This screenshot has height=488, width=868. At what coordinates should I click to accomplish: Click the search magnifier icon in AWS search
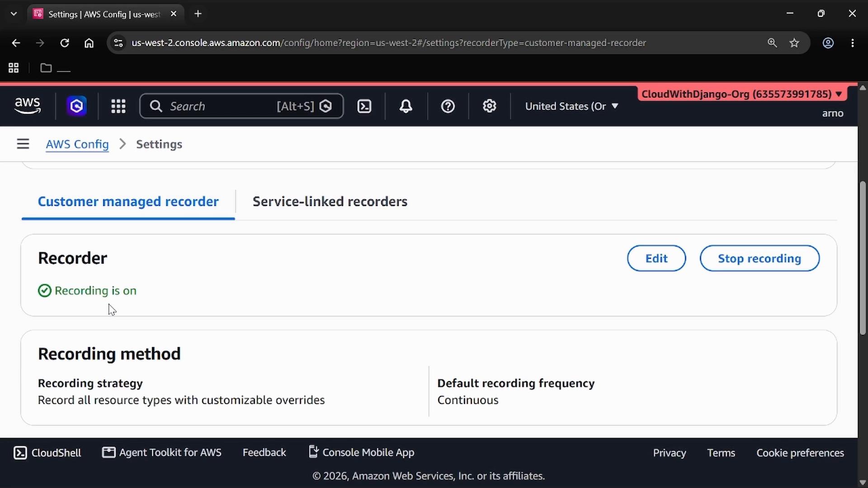click(156, 106)
